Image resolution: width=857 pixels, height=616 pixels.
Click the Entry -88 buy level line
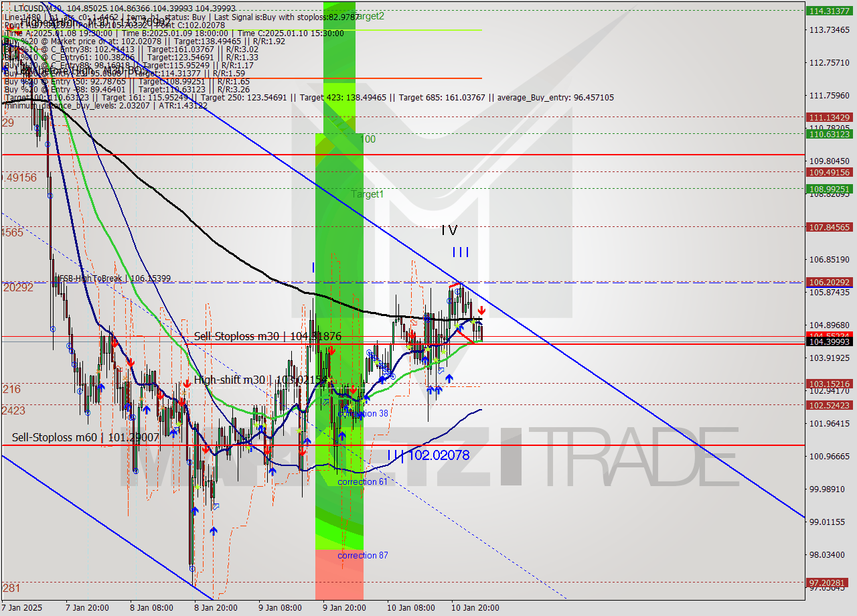pos(127,89)
